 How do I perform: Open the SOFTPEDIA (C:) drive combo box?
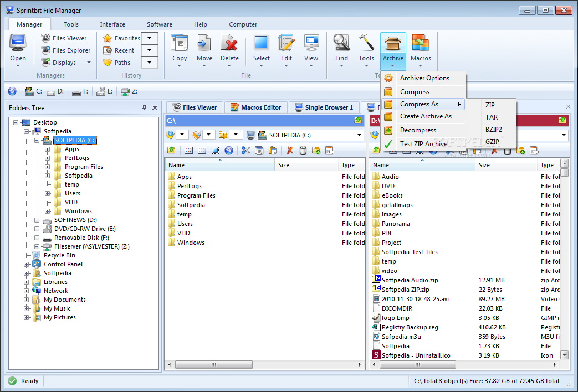[x=310, y=135]
